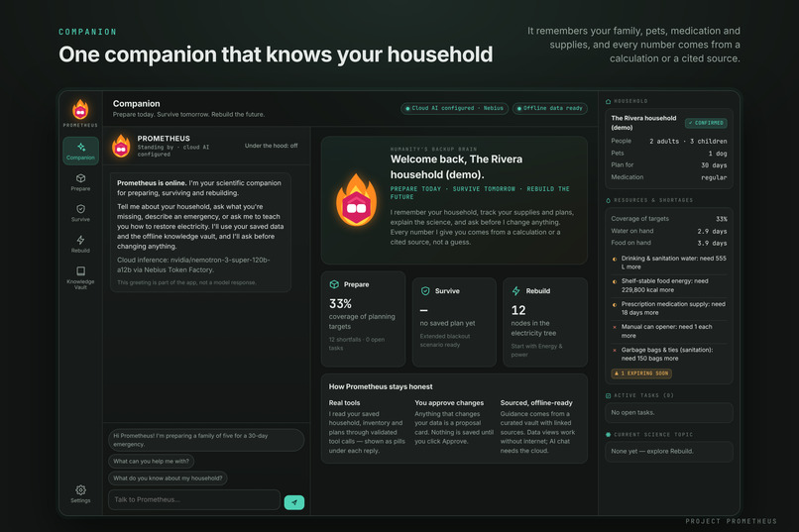Click warning icon beside Shelf-stable food energy

(615, 281)
